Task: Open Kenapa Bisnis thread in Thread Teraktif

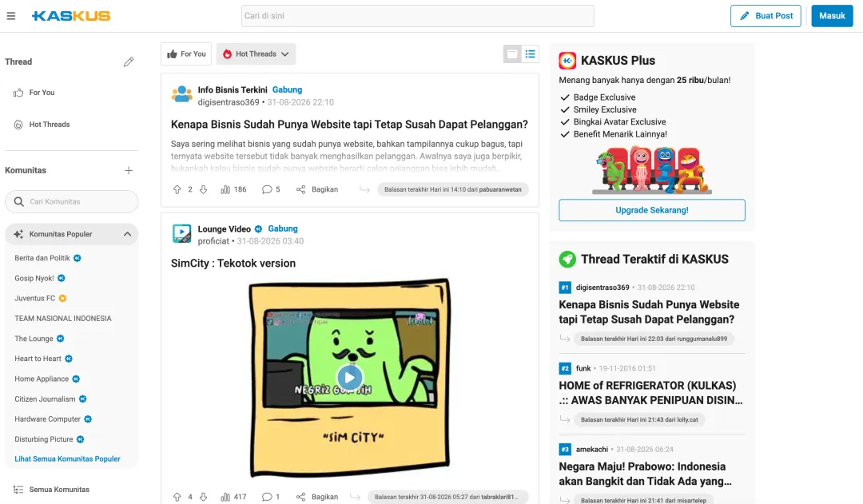Action: pyautogui.click(x=649, y=312)
